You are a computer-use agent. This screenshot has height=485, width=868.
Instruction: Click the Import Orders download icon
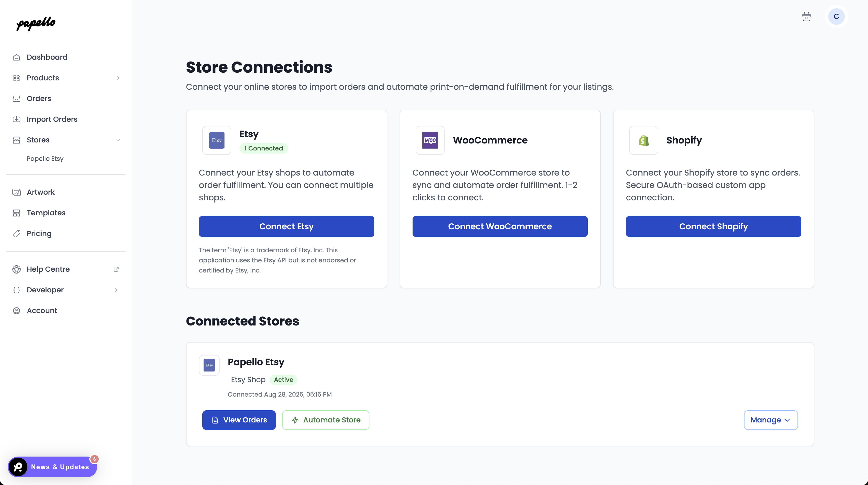pyautogui.click(x=17, y=119)
